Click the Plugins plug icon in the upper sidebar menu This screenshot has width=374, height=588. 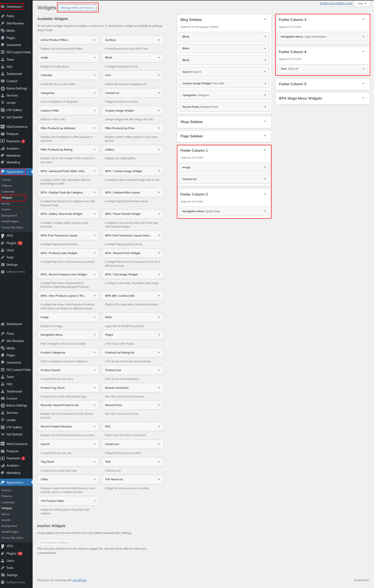[3, 243]
